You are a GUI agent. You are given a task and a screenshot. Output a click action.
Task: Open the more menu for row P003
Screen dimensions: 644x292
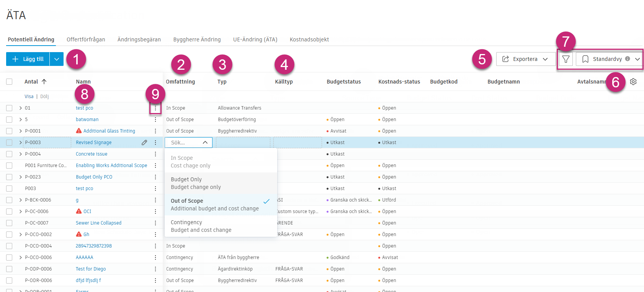coord(155,189)
